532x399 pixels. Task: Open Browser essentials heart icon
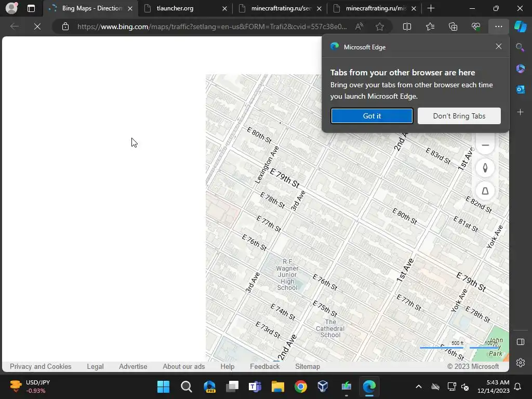pyautogui.click(x=476, y=26)
